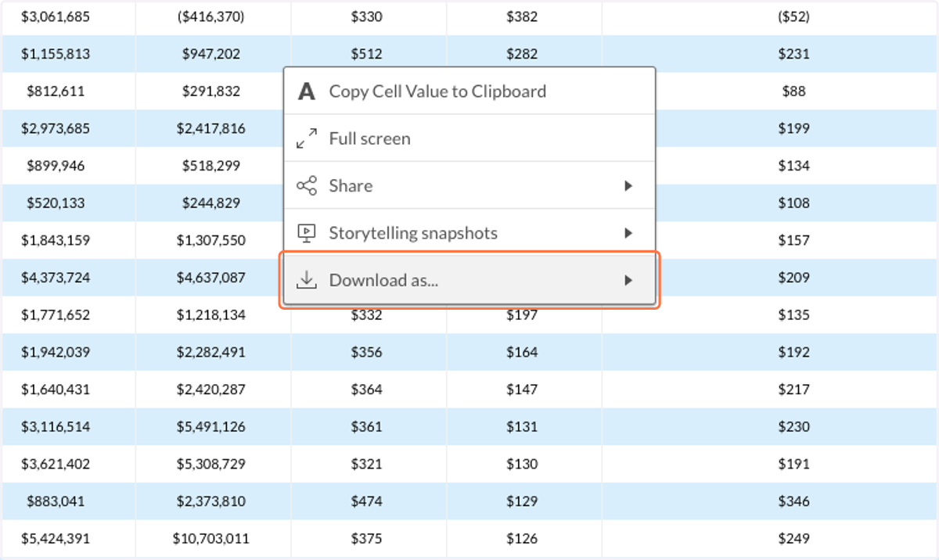Image resolution: width=939 pixels, height=560 pixels.
Task: Select the cell with value $346
Action: pyautogui.click(x=793, y=501)
